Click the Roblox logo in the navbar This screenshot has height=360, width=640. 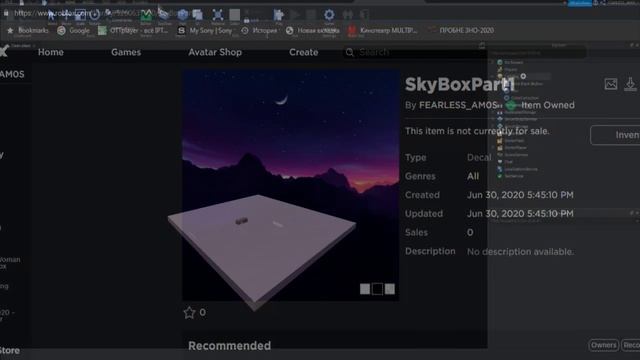coord(4,51)
